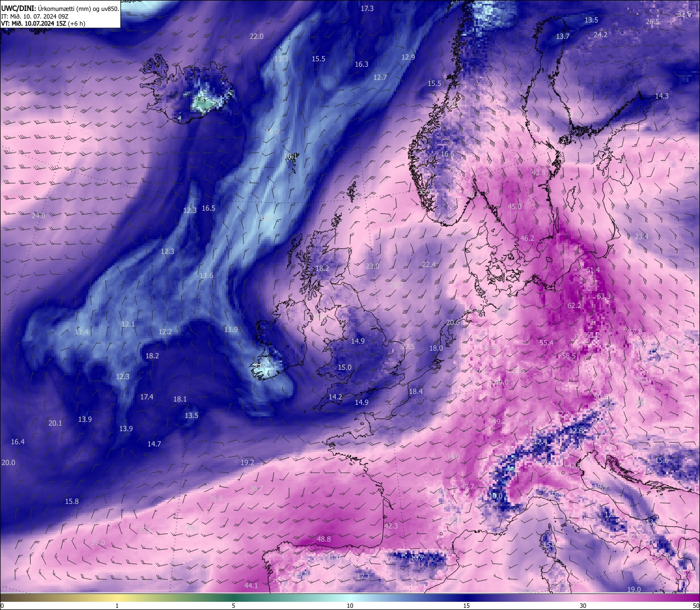
Task: Click the map value '23.0' in the North Sea
Action: (x=372, y=266)
